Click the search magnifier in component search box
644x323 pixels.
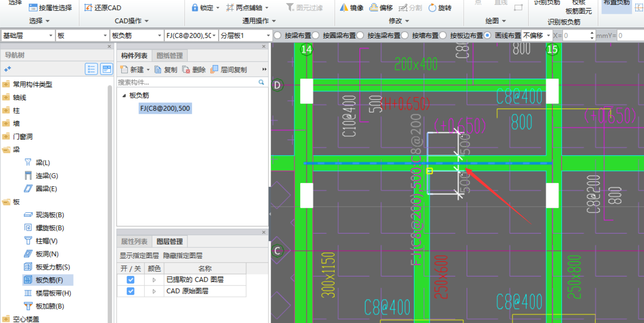(x=262, y=82)
